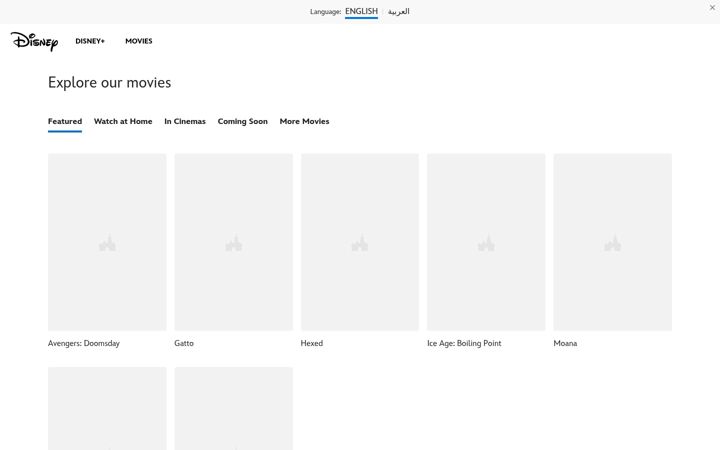This screenshot has width=720, height=450.
Task: Switch to Watch at Home tab
Action: [123, 122]
